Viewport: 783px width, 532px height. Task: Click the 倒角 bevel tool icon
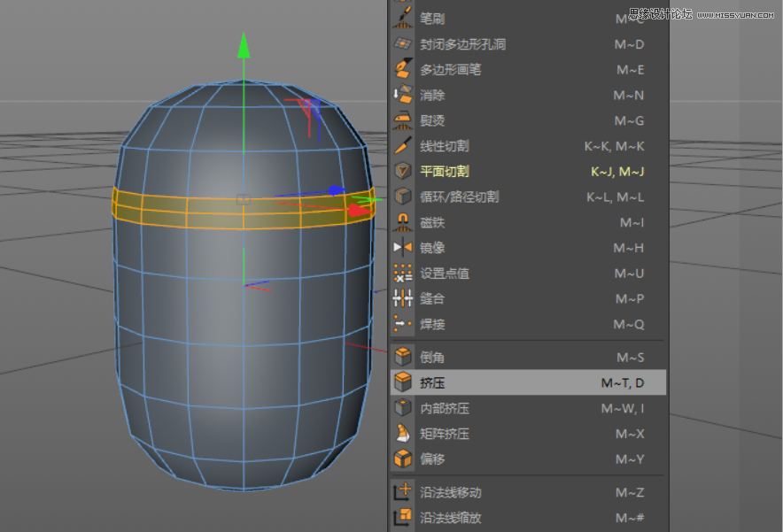(x=403, y=357)
